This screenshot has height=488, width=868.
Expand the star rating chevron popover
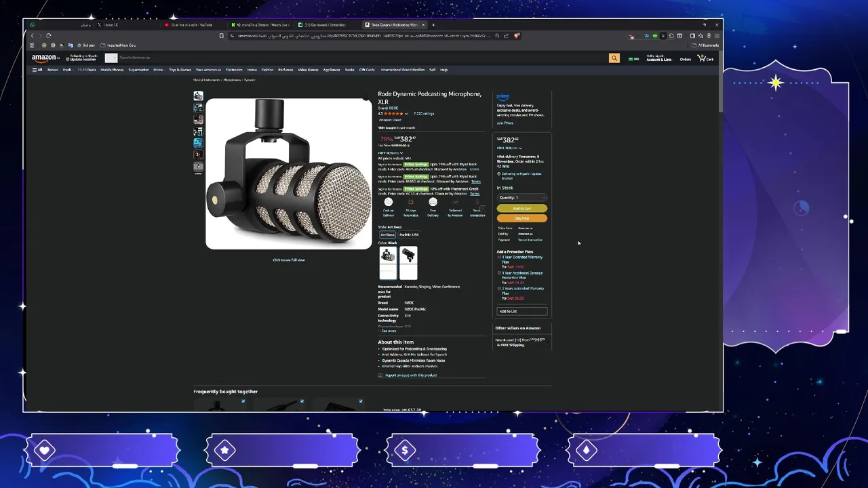406,114
